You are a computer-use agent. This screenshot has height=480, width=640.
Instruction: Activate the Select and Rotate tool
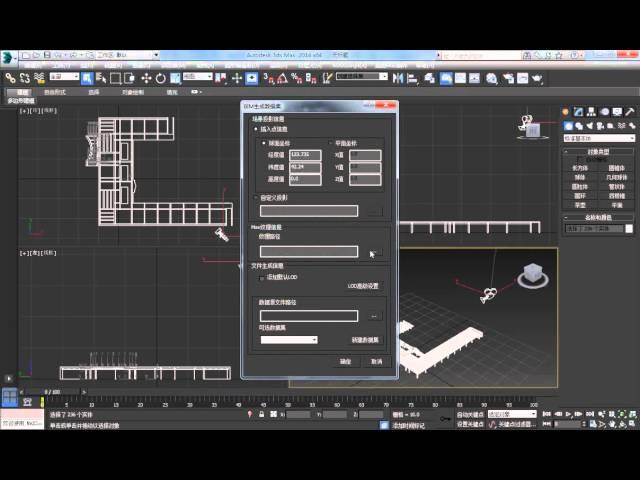pyautogui.click(x=160, y=78)
